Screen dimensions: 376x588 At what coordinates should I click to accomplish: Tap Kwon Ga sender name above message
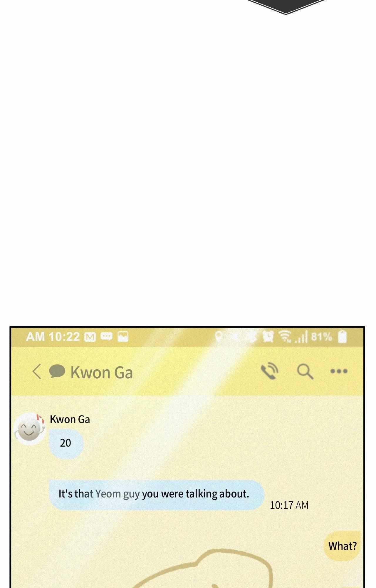(x=70, y=419)
